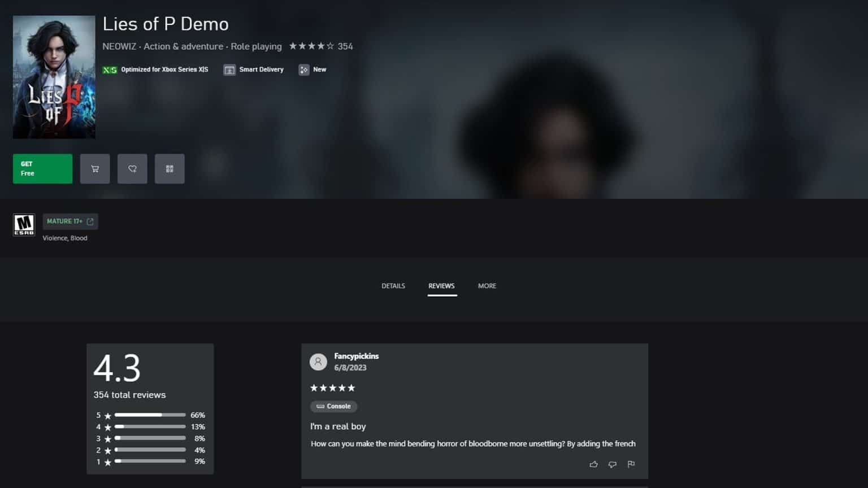Image resolution: width=868 pixels, height=488 pixels.
Task: Switch to the DETAILS tab
Action: click(393, 286)
